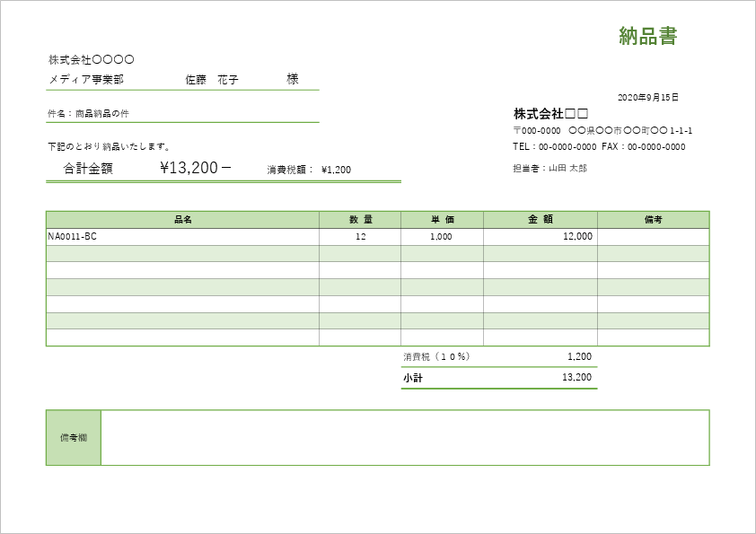This screenshot has width=756, height=534.
Task: Click the メディア事業部 department field
Action: point(85,80)
